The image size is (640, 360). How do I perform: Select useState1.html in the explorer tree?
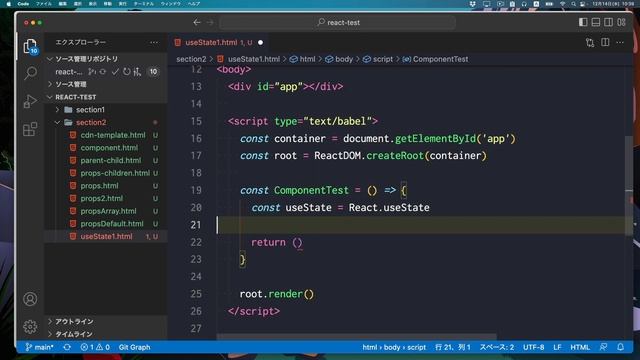(x=106, y=236)
